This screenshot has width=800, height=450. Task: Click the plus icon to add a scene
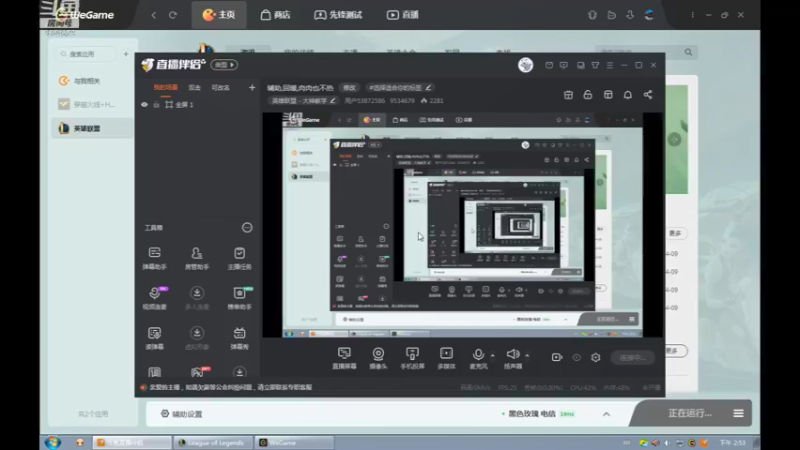click(252, 88)
